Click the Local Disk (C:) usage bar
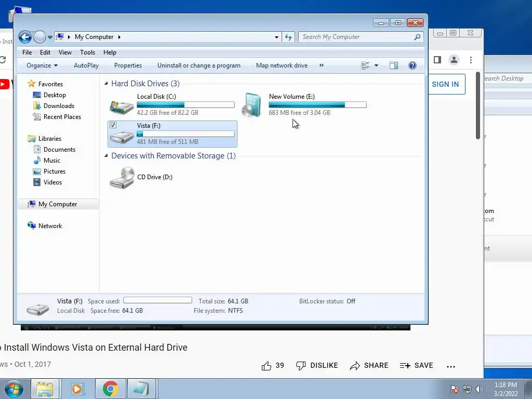 pos(185,104)
